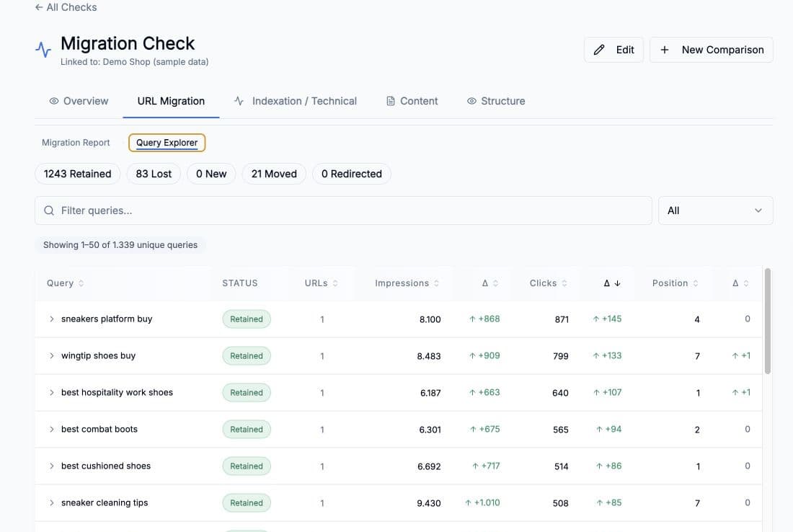Viewport: 793px width, 532px height.
Task: Click the query text wingtip shoes buy
Action: pos(98,355)
